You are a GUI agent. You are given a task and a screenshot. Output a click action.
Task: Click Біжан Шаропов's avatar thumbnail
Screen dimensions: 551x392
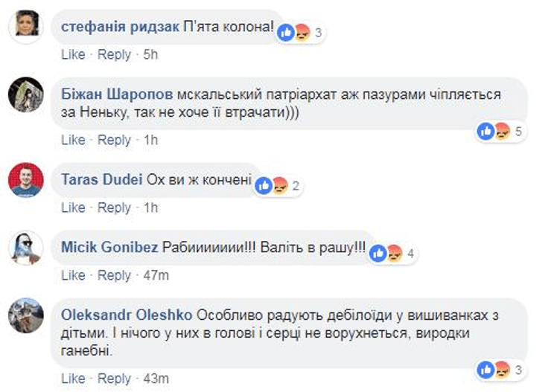click(25, 94)
